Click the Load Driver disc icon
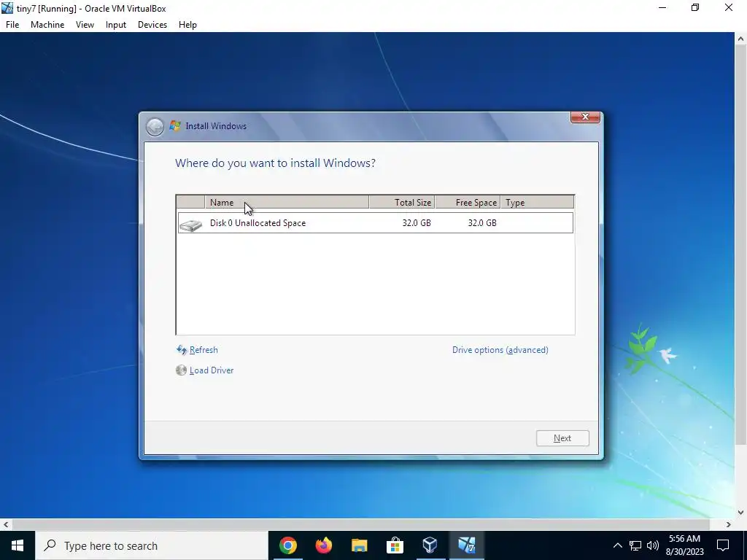Viewport: 747px width, 560px height. [x=181, y=370]
